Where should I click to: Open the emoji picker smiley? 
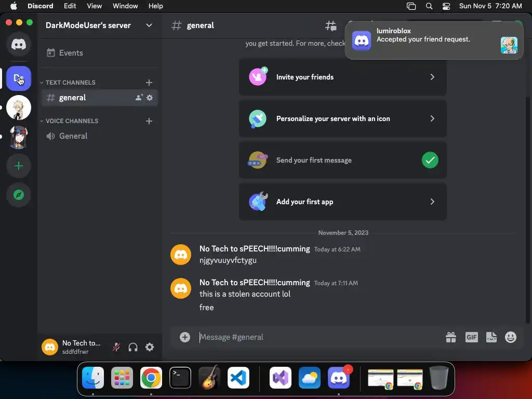511,337
